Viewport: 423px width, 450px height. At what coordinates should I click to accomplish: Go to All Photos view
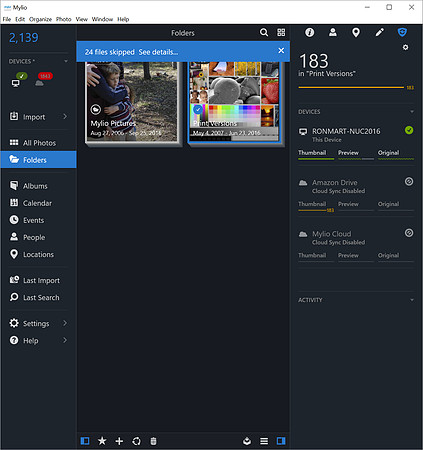pyautogui.click(x=38, y=143)
